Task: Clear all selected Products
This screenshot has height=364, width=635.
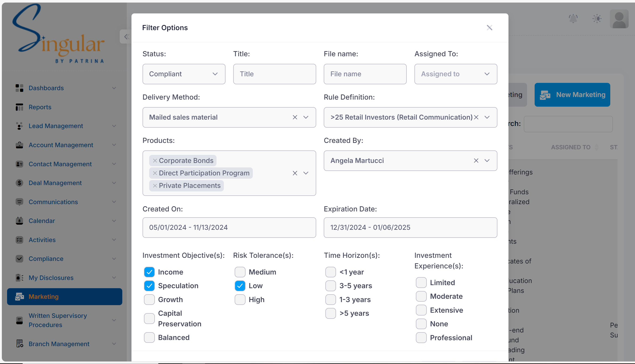Action: tap(295, 173)
